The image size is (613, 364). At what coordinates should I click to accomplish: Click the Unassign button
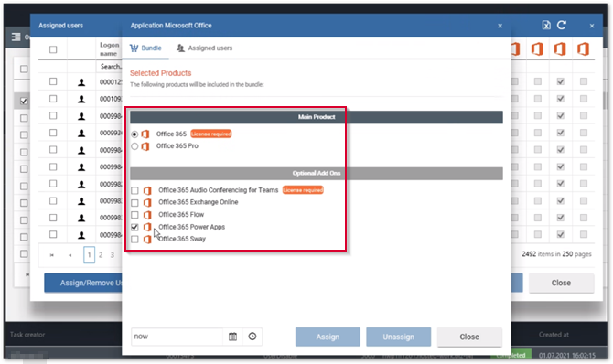pos(398,337)
